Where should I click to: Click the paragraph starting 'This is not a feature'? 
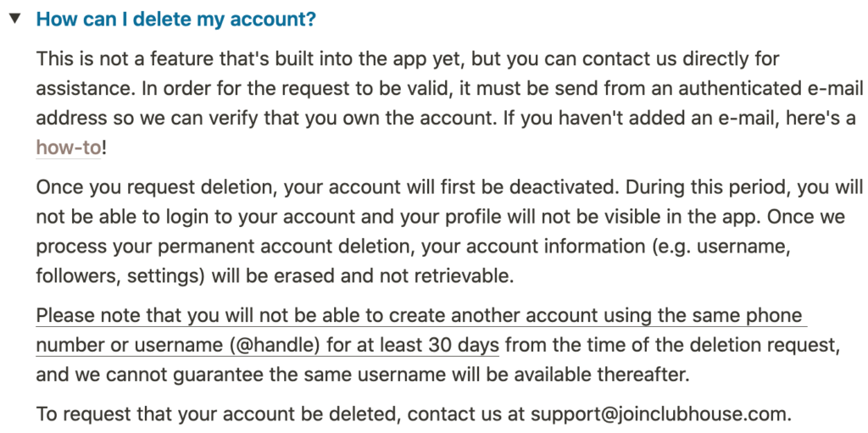tap(448, 103)
